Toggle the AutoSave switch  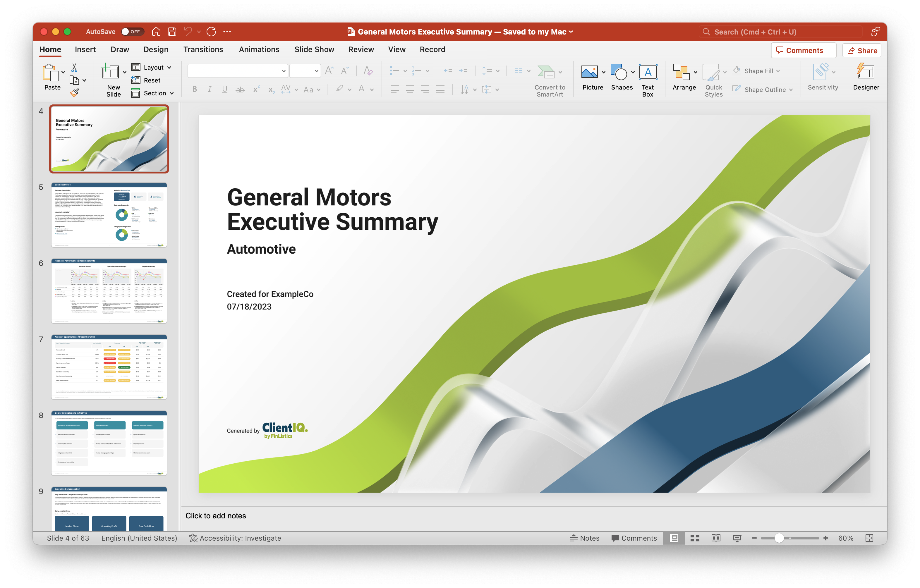coord(132,32)
